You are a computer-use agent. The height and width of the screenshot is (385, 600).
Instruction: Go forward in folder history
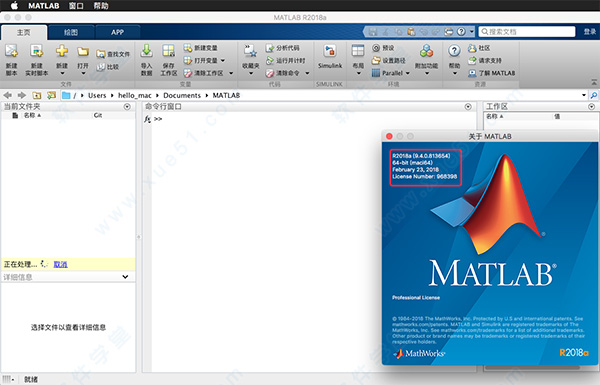tap(22, 95)
